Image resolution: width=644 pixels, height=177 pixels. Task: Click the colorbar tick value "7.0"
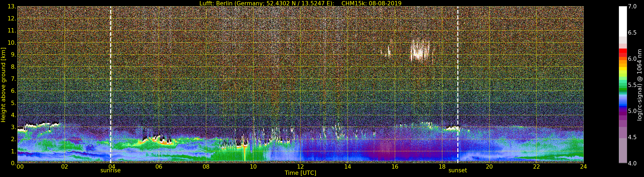click(632, 6)
